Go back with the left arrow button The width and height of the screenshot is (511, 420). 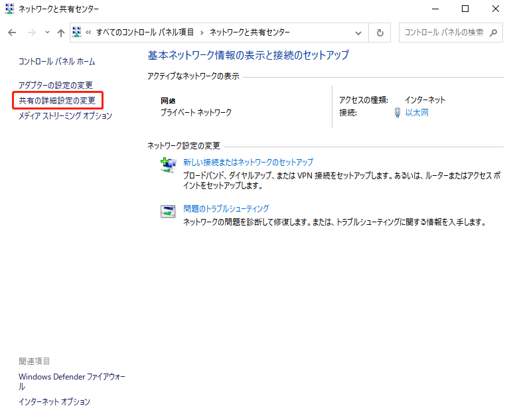[x=12, y=33]
